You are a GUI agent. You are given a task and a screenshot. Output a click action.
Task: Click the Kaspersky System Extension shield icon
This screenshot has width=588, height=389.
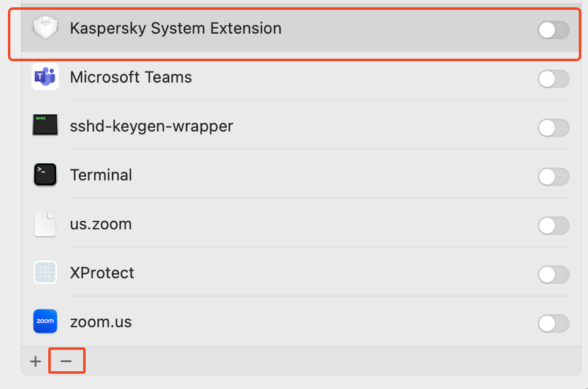(45, 28)
